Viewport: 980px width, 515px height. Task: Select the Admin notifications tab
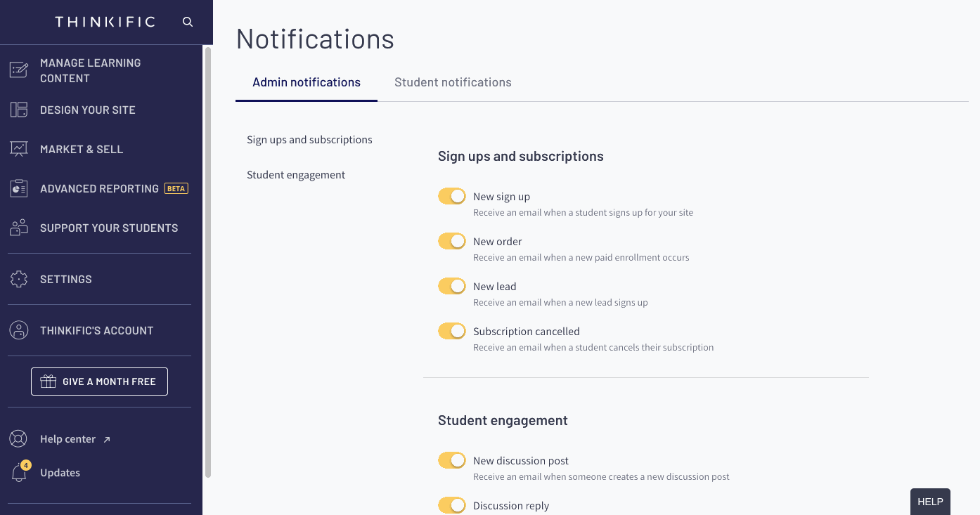(306, 82)
